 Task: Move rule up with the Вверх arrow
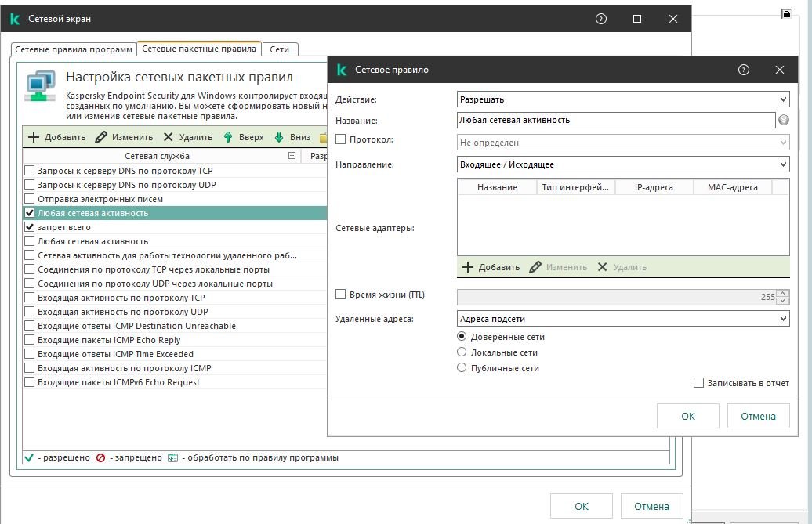coord(228,137)
